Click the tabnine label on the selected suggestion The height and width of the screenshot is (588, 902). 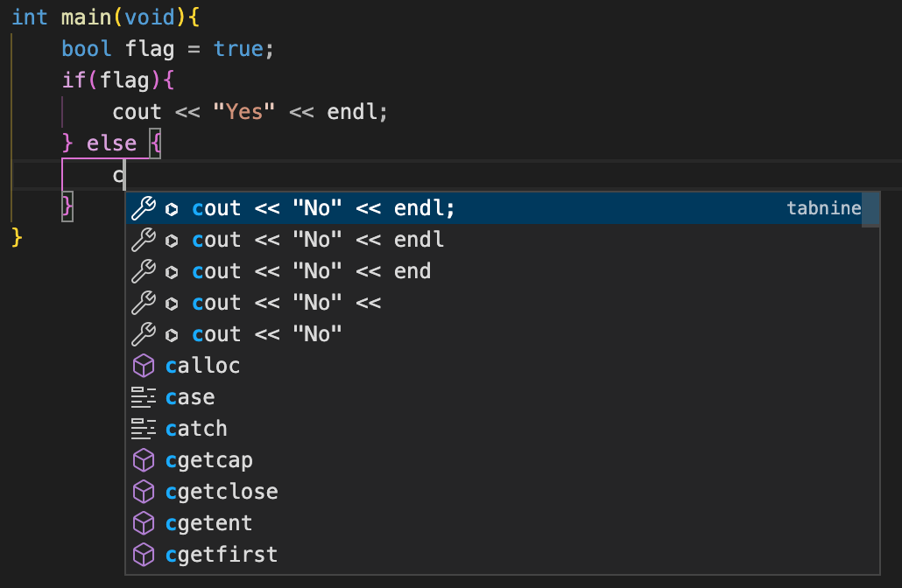coord(824,208)
